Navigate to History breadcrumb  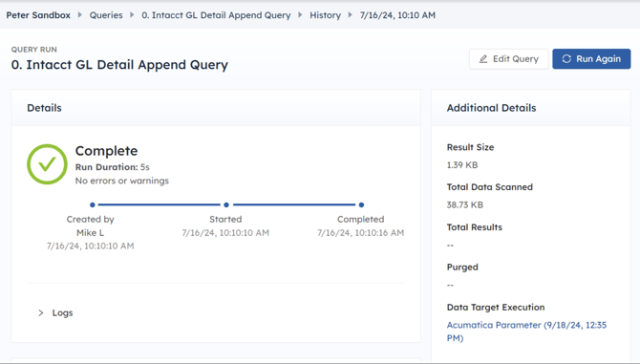[326, 15]
